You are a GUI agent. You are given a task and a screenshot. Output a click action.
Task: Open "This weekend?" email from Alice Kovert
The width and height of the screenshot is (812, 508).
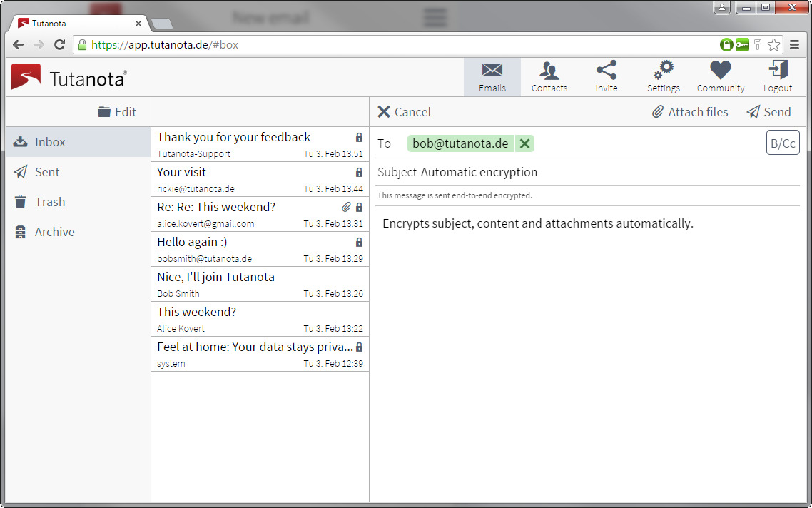click(x=260, y=319)
